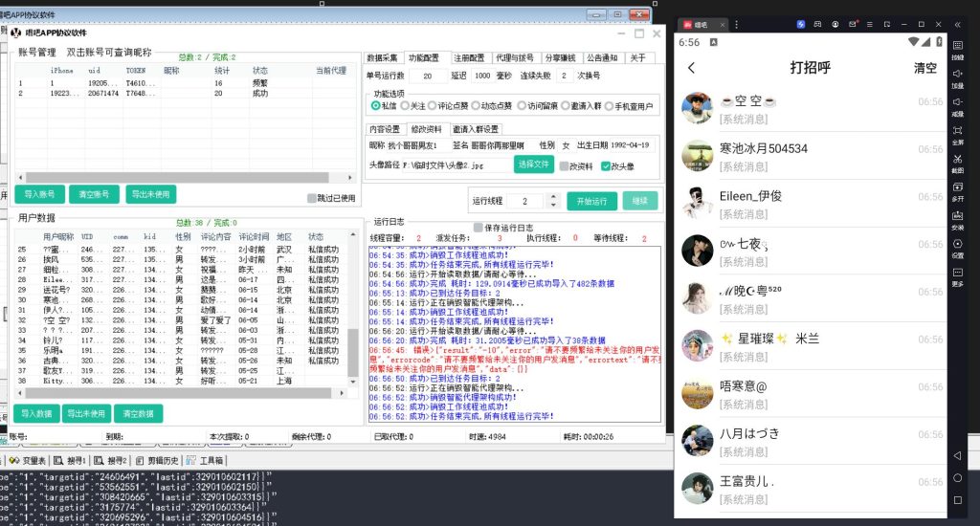
Task: Open 搜寻2 in the bottom toolbar
Action: (x=110, y=460)
